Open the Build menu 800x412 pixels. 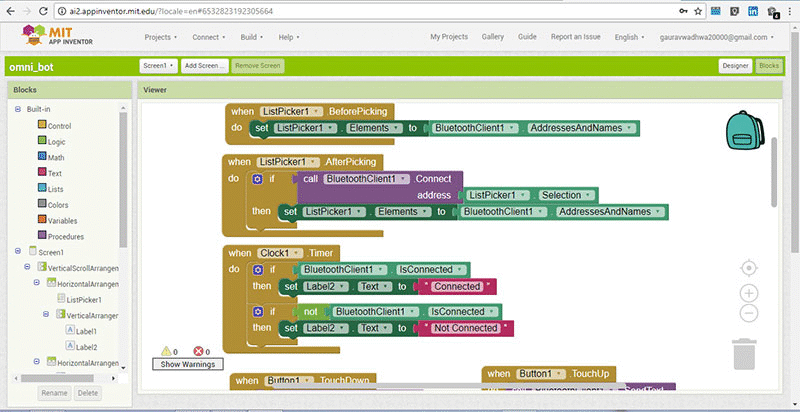pos(252,37)
